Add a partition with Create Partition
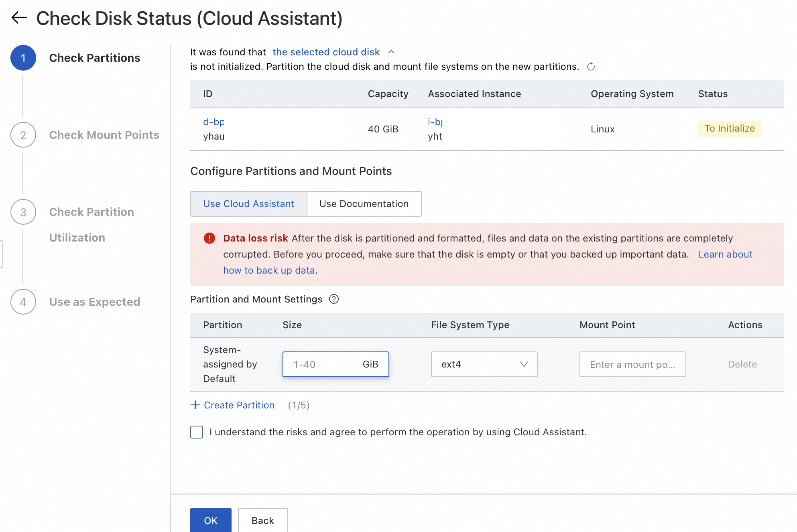Viewport: 797px width, 532px height. point(239,405)
